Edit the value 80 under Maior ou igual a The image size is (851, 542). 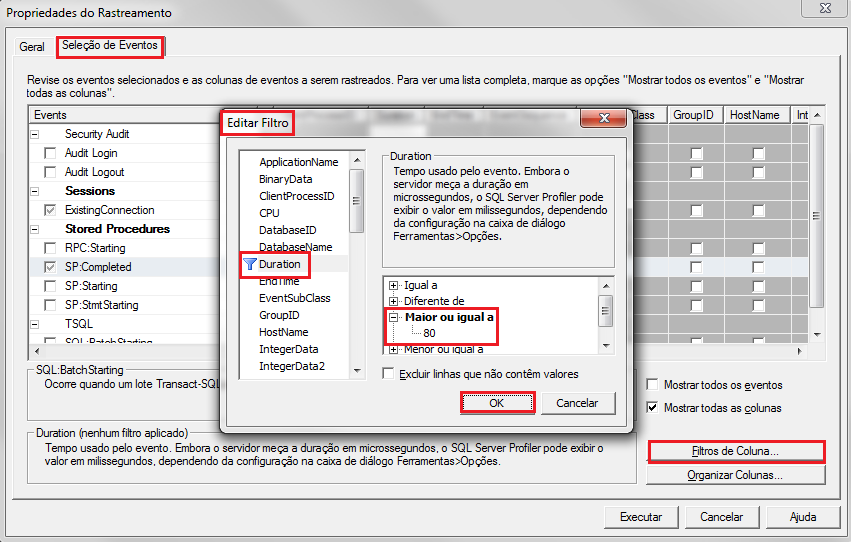coord(429,333)
